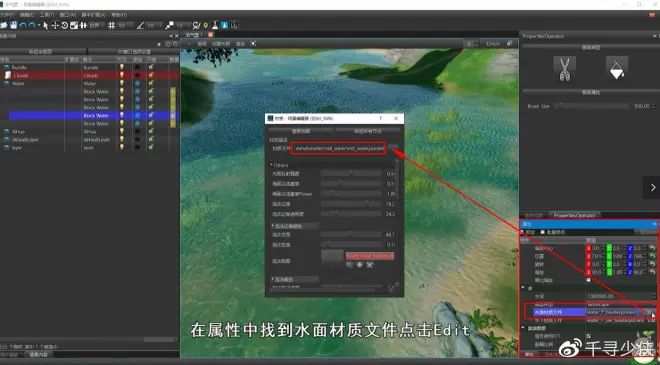Click the save disk icon in toolbar

click(x=13, y=26)
